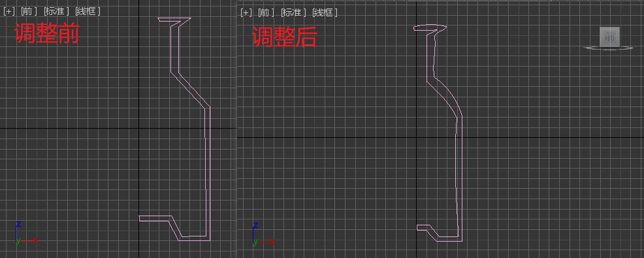Open the 前 view menu in left viewport
644x258 pixels.
click(29, 12)
